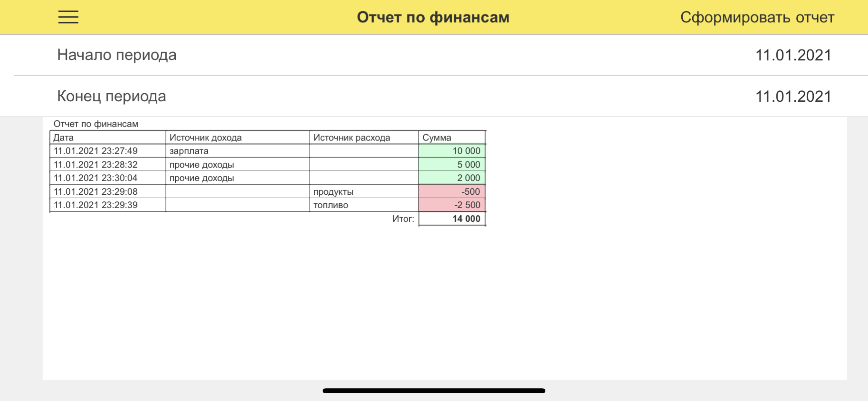
Task: Select the green 5 000 sum cell
Action: [x=452, y=164]
